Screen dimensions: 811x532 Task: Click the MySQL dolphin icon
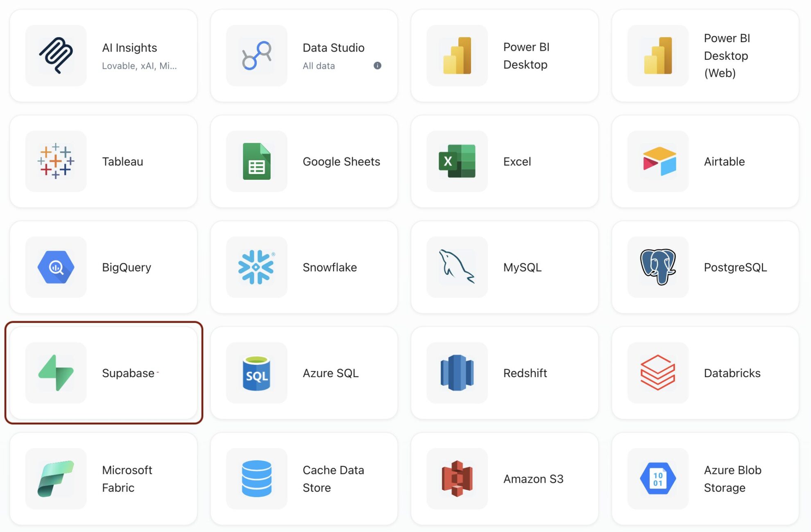click(457, 267)
